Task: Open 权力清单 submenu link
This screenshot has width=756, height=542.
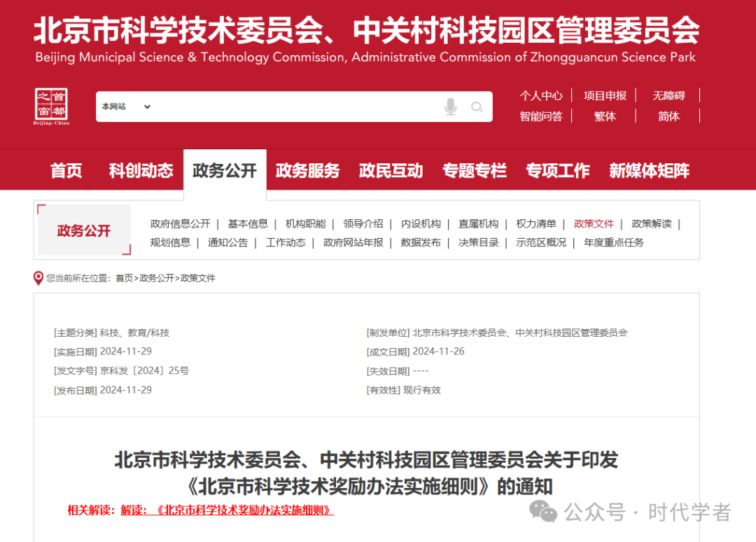Action: pos(536,224)
